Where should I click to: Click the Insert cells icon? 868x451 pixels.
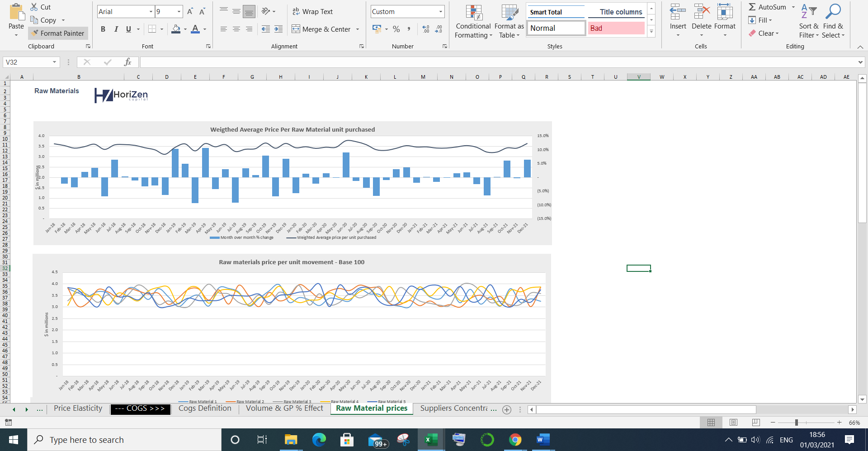pos(678,13)
